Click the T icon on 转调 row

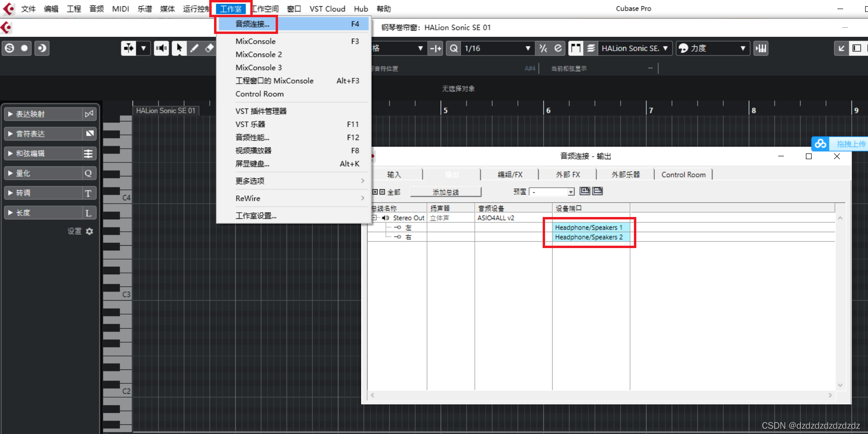88,193
